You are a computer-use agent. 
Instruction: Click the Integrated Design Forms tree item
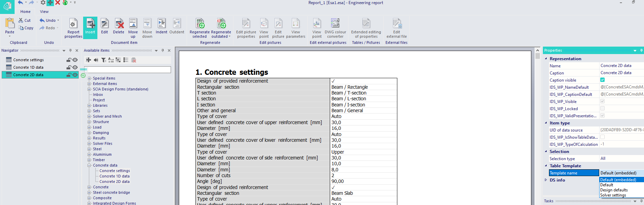[x=114, y=203]
